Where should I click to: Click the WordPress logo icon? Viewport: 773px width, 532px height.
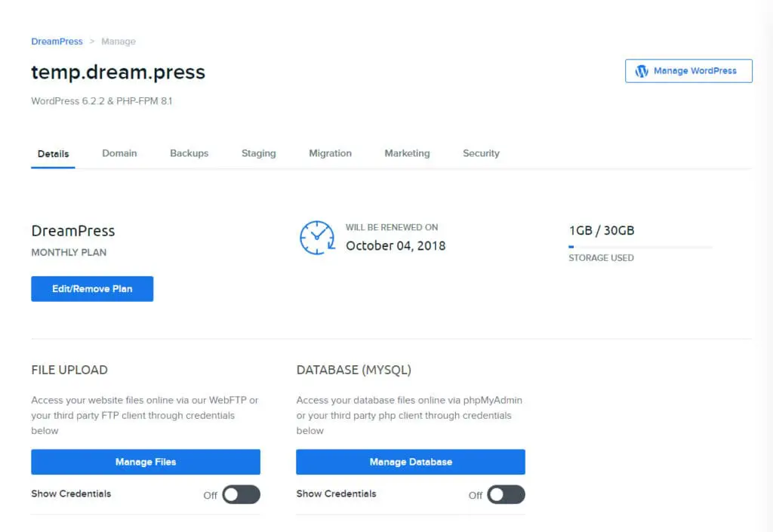(642, 71)
